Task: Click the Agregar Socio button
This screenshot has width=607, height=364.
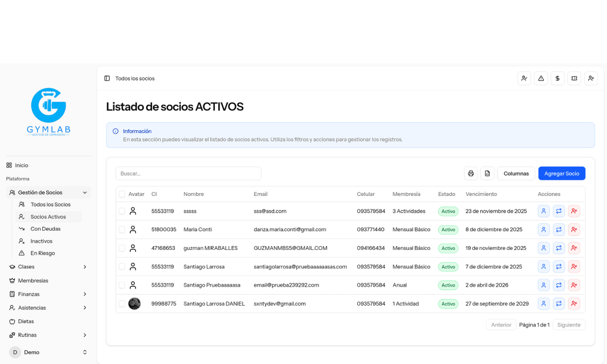Action: point(562,173)
